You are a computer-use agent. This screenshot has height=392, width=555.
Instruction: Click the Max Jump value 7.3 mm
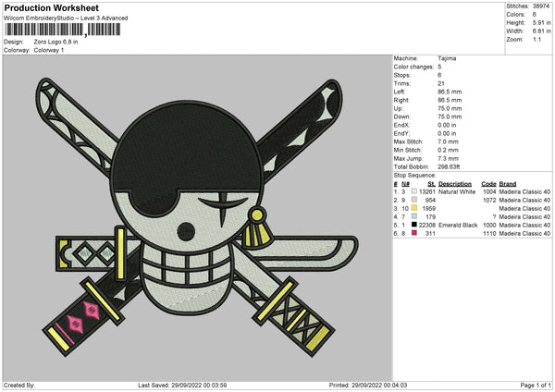(448, 158)
